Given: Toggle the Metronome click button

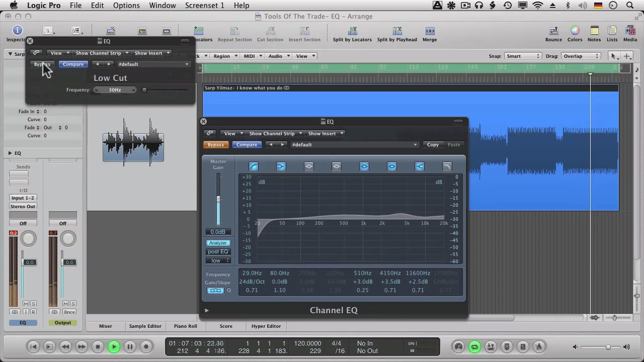Looking at the screenshot, I should [x=539, y=346].
